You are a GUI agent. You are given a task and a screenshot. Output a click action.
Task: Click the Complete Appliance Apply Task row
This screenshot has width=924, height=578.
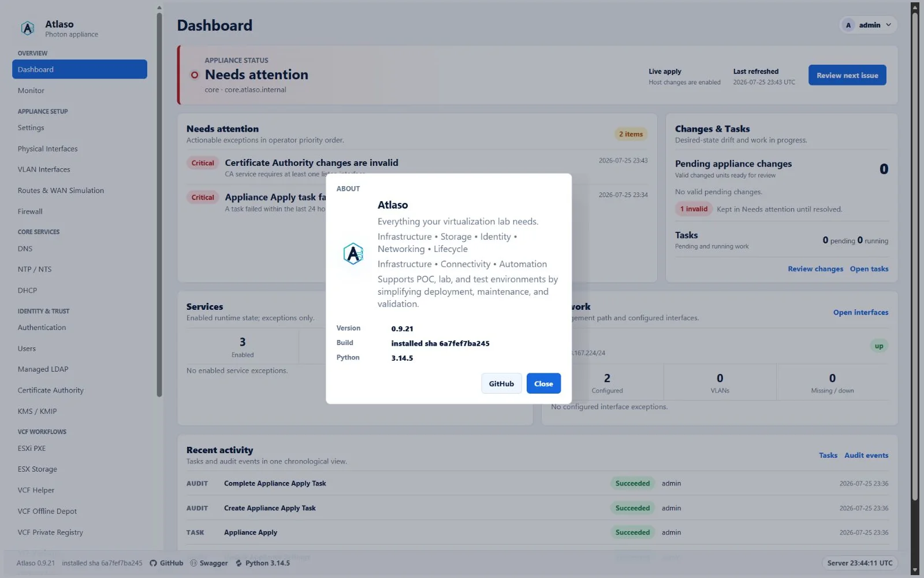[x=537, y=483]
